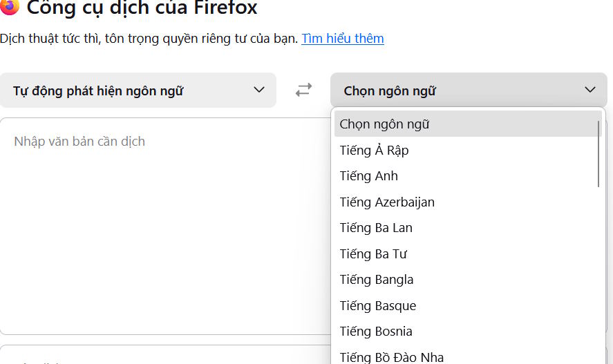
Task: Open the 'Tìm hiểu thêm' link
Action: pos(343,39)
